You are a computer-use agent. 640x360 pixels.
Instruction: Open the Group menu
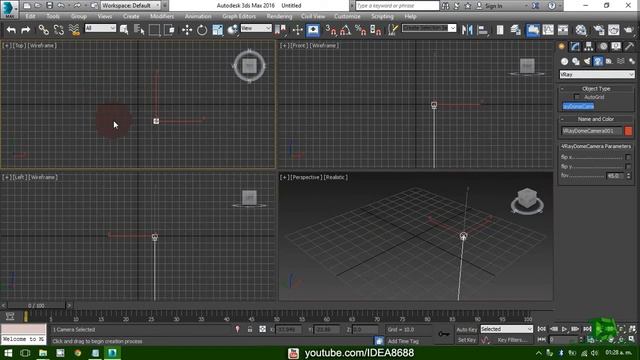tap(79, 16)
